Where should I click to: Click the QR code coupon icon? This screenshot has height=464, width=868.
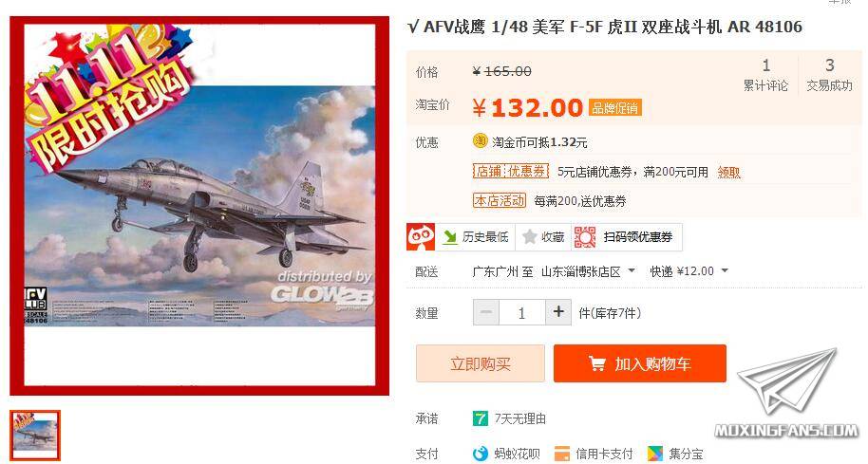[x=585, y=236]
